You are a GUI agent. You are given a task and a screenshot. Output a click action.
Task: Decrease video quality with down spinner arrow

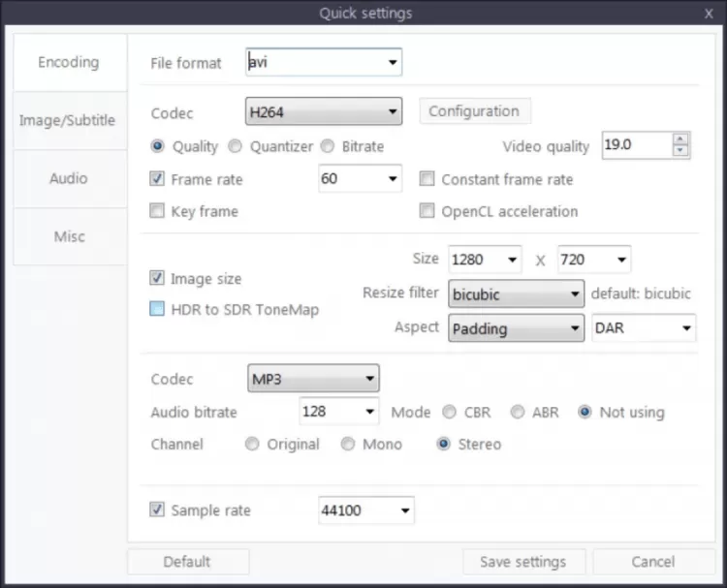(x=680, y=151)
